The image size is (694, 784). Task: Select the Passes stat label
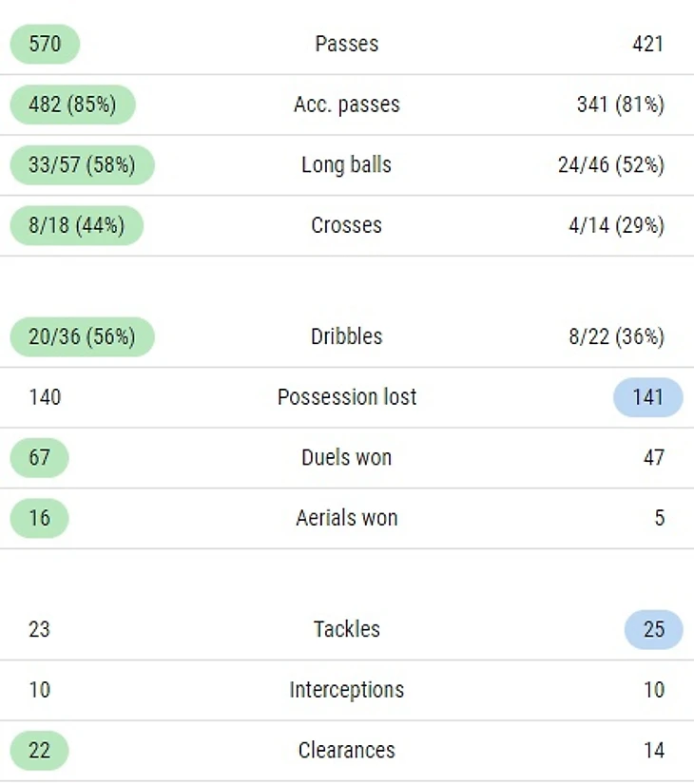(x=347, y=44)
